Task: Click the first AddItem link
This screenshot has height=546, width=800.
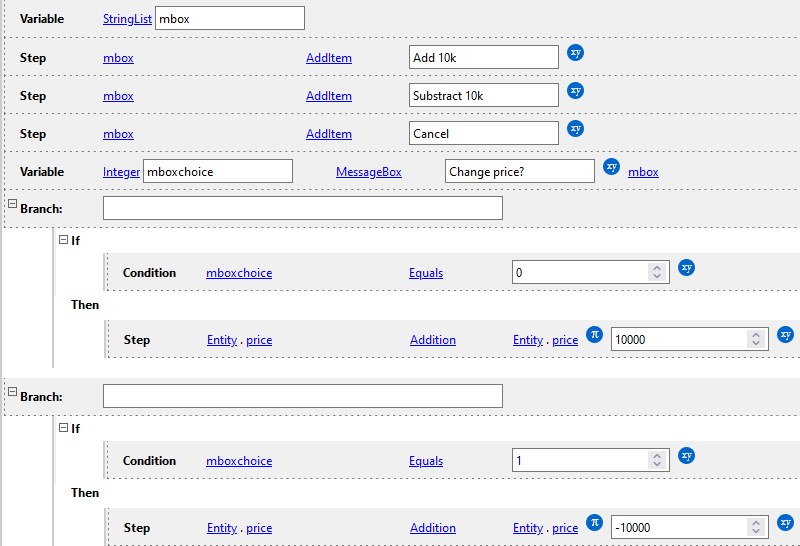Action: [x=328, y=58]
